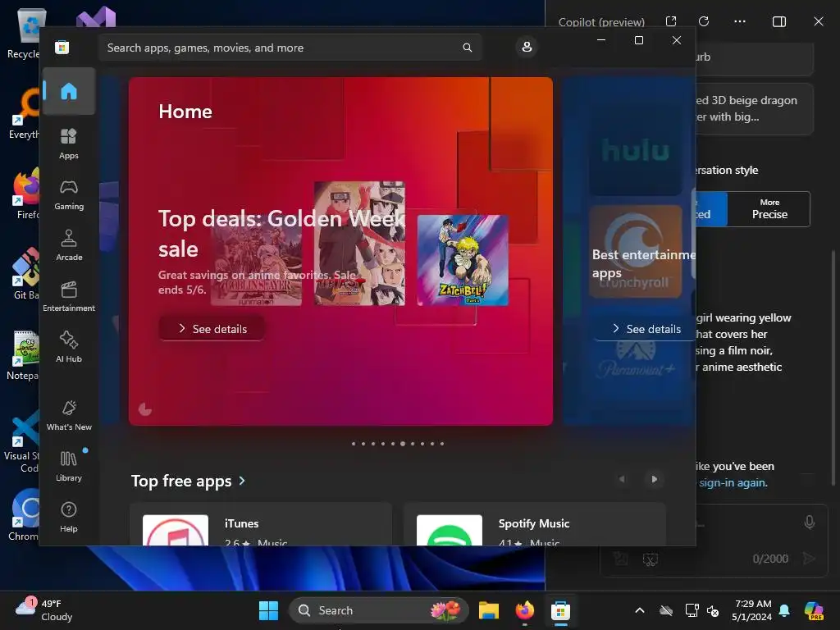Select the highlighted carousel page dot
The width and height of the screenshot is (840, 630).
(403, 444)
